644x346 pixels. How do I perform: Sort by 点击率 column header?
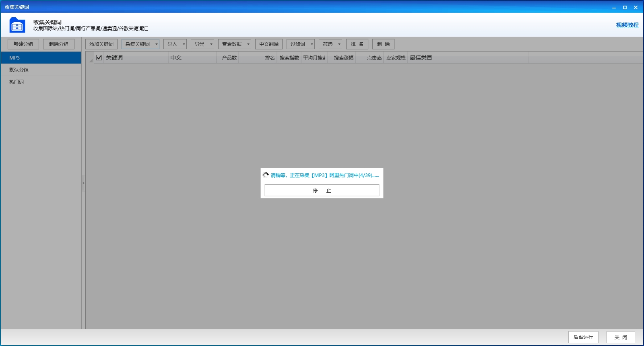coord(369,58)
